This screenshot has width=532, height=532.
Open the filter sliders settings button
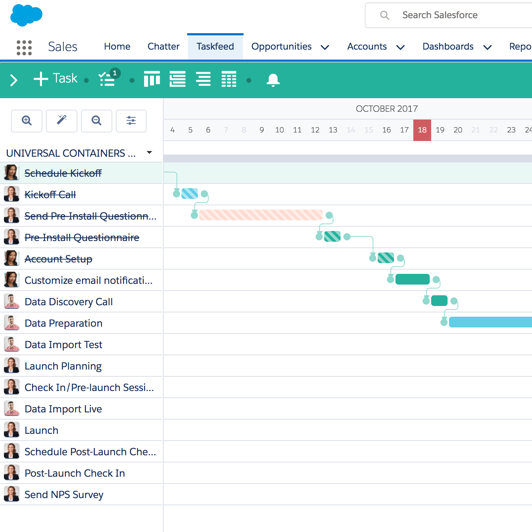coord(131,120)
